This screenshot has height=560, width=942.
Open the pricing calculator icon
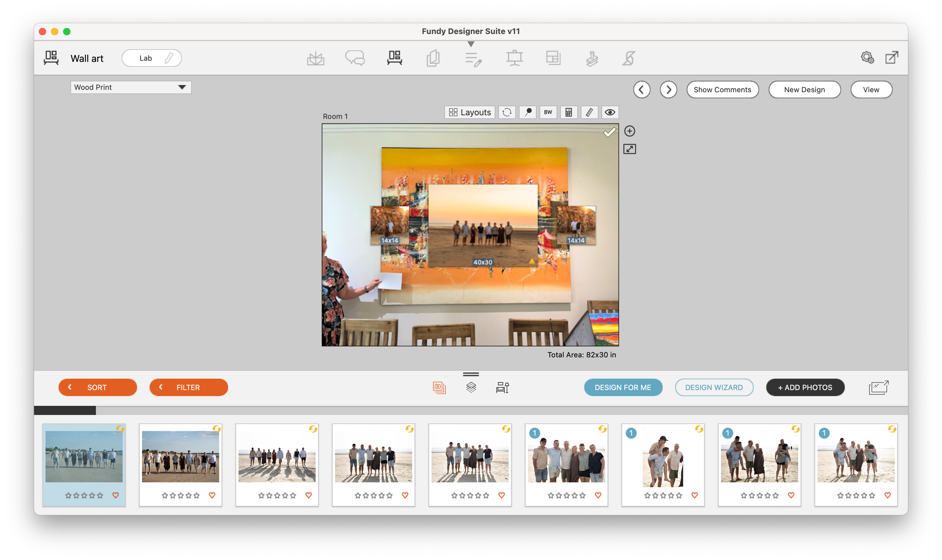pyautogui.click(x=569, y=112)
